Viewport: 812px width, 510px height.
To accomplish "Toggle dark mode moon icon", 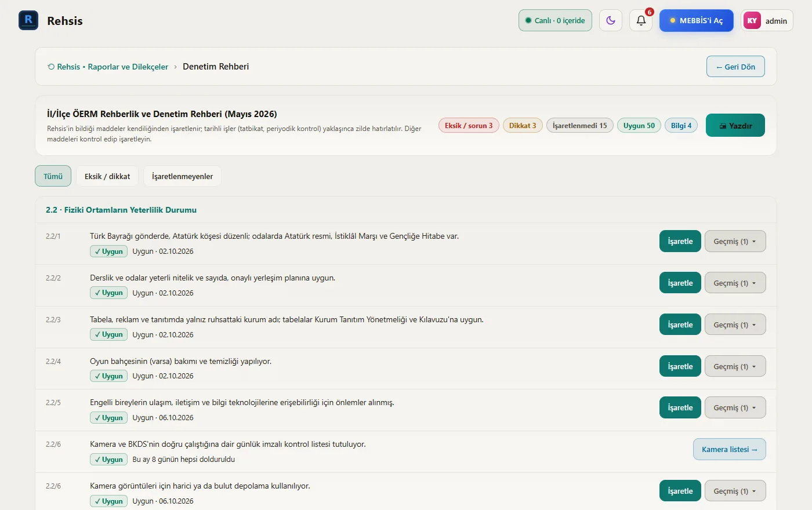I will pyautogui.click(x=611, y=20).
